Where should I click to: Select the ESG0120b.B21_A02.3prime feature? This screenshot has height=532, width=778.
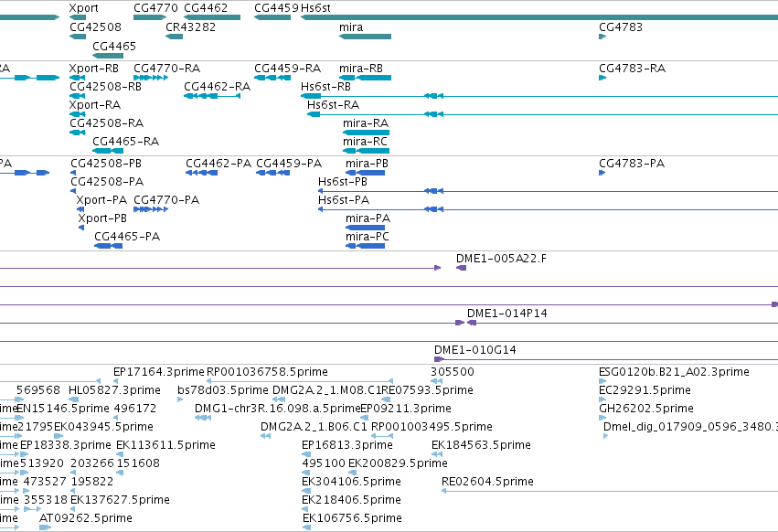(602, 381)
